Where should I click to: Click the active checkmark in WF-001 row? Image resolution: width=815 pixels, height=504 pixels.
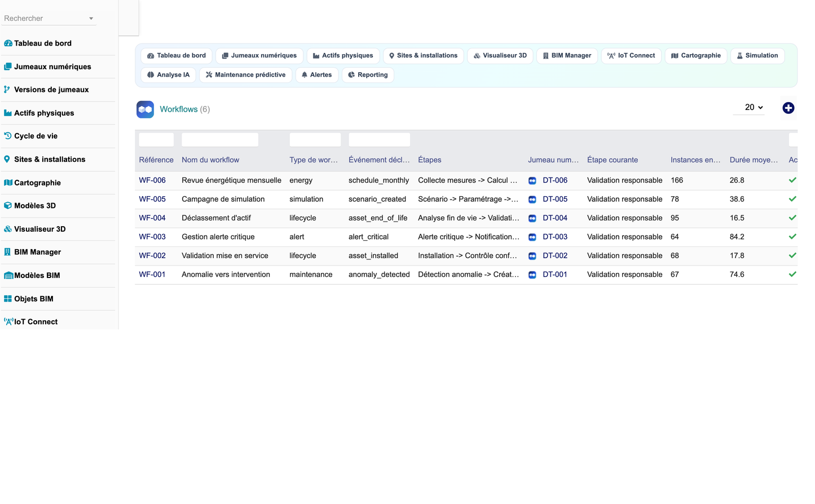pos(792,275)
